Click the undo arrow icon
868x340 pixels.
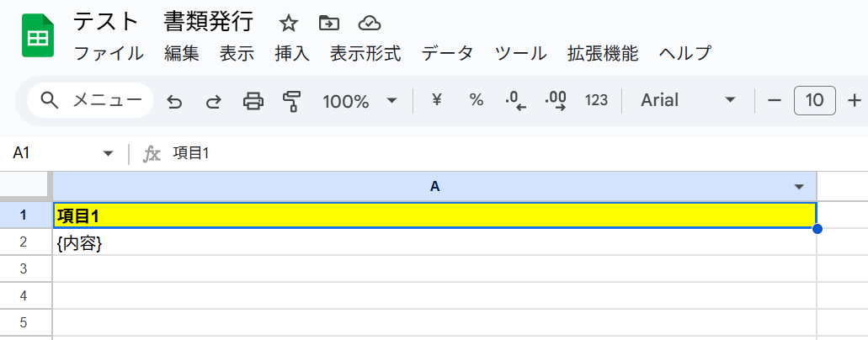(174, 101)
